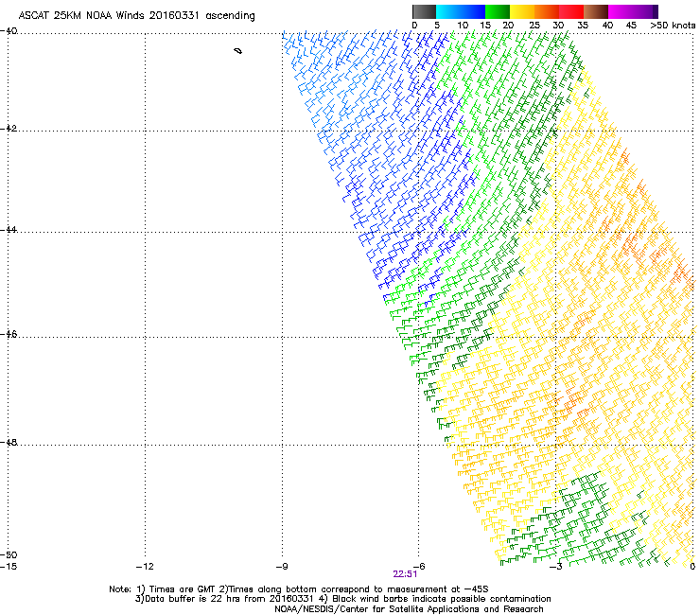Viewport: 700px width, 615px height.
Task: Click the '>50 knots' legend label
Action: tap(673, 26)
